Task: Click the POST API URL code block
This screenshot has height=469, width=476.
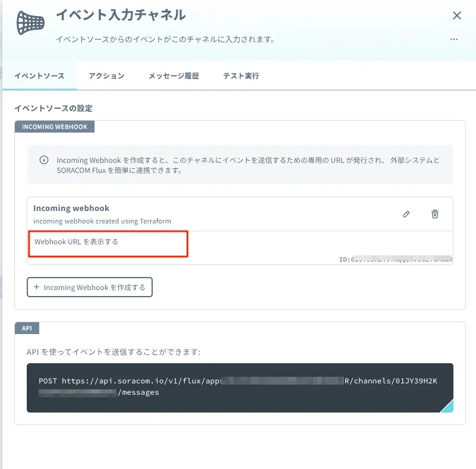Action: point(240,388)
